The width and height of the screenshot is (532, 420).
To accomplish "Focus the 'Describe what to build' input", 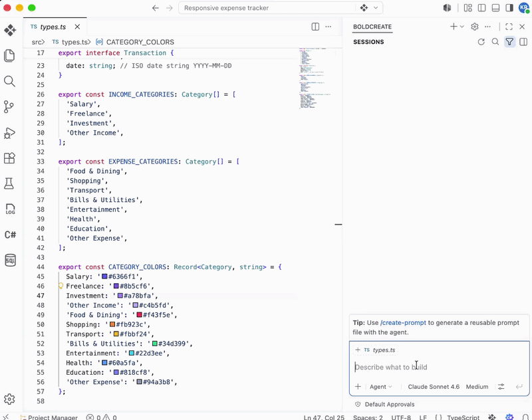I will tap(439, 367).
